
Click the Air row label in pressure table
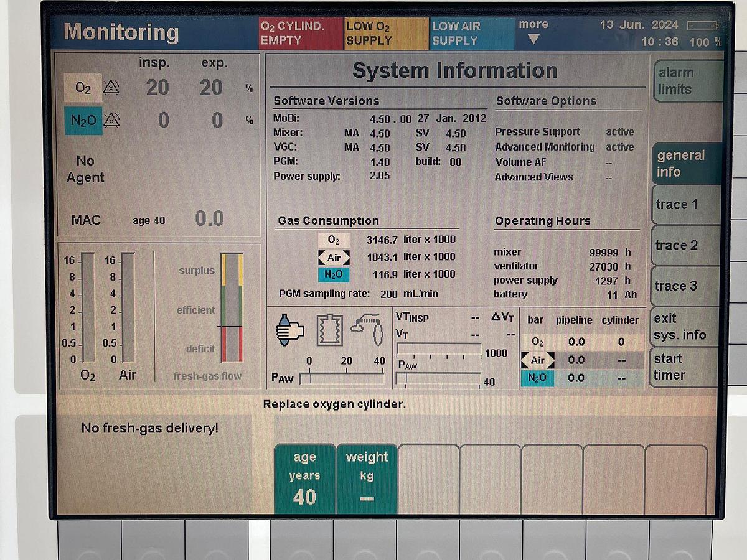click(537, 360)
